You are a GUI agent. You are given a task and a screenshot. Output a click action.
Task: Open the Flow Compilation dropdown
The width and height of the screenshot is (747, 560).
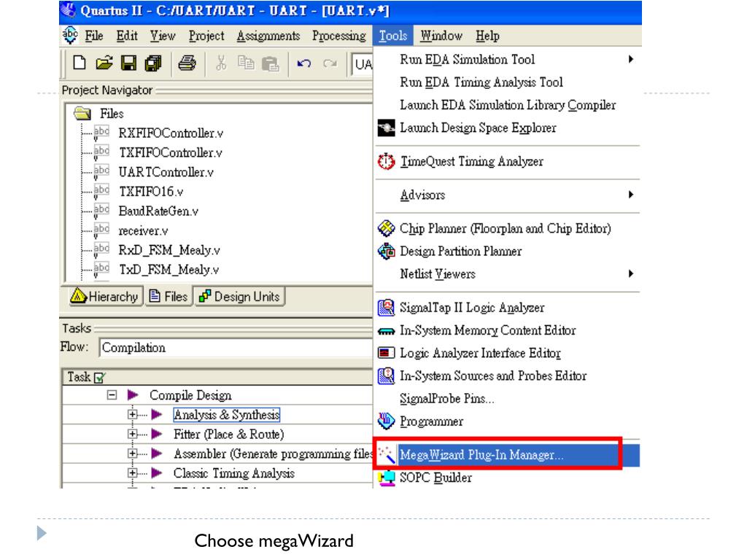[x=236, y=348]
